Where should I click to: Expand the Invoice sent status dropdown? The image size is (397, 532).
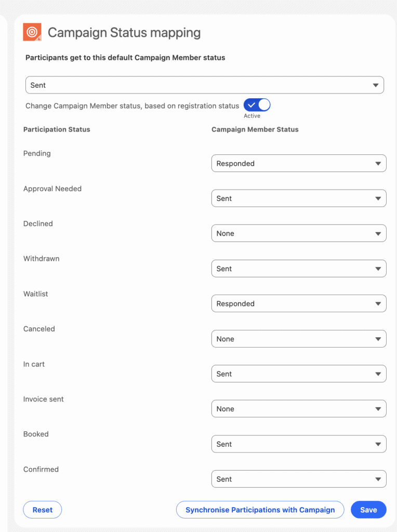pos(298,409)
